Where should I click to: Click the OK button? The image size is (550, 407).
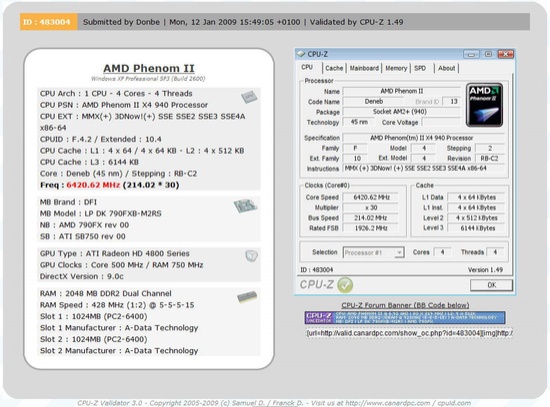491,285
